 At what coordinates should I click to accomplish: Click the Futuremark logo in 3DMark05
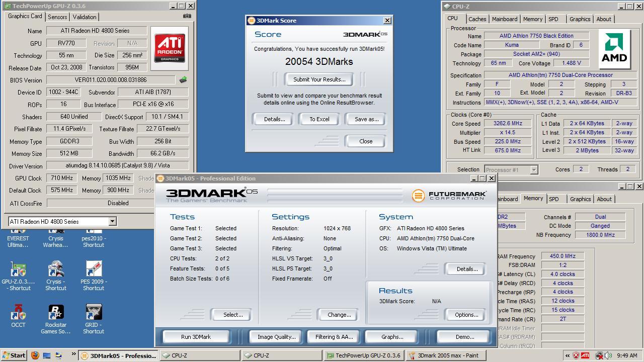click(x=449, y=195)
